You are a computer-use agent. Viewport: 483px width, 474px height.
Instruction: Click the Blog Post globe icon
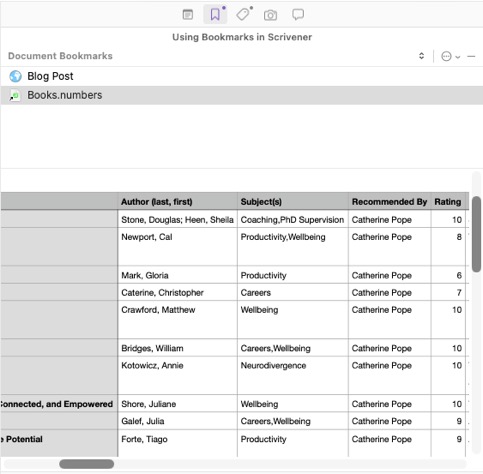(15, 76)
